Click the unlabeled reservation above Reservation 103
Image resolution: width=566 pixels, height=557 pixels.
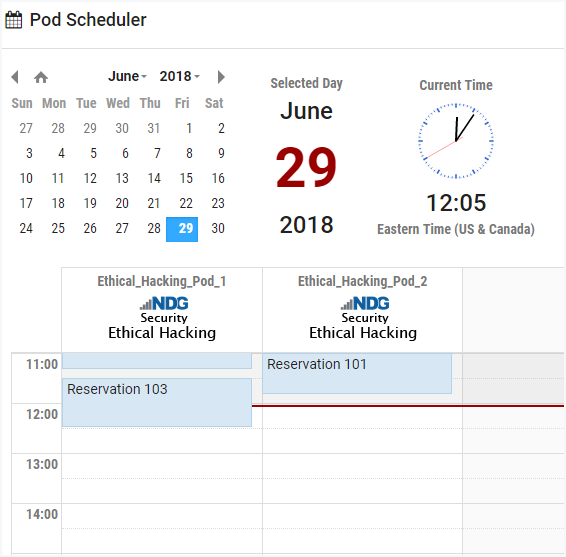coord(157,361)
